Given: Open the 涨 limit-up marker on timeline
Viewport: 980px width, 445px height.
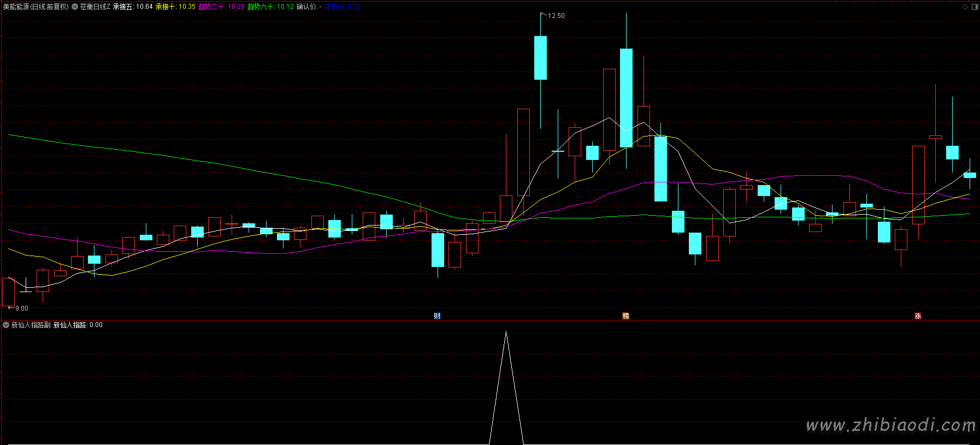Looking at the screenshot, I should pyautogui.click(x=918, y=316).
